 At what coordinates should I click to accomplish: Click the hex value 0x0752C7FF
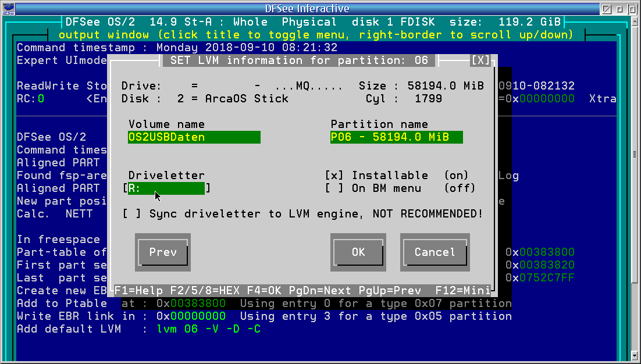coord(540,278)
